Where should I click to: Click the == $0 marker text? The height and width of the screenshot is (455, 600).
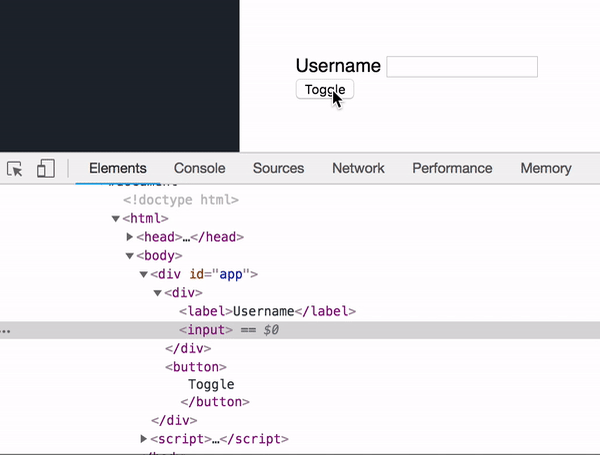click(259, 330)
